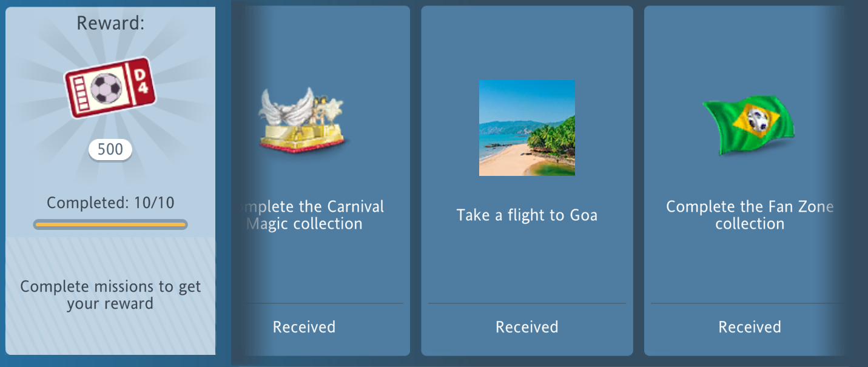Select the 500 reward amount badge
The image size is (868, 367).
[x=110, y=149]
